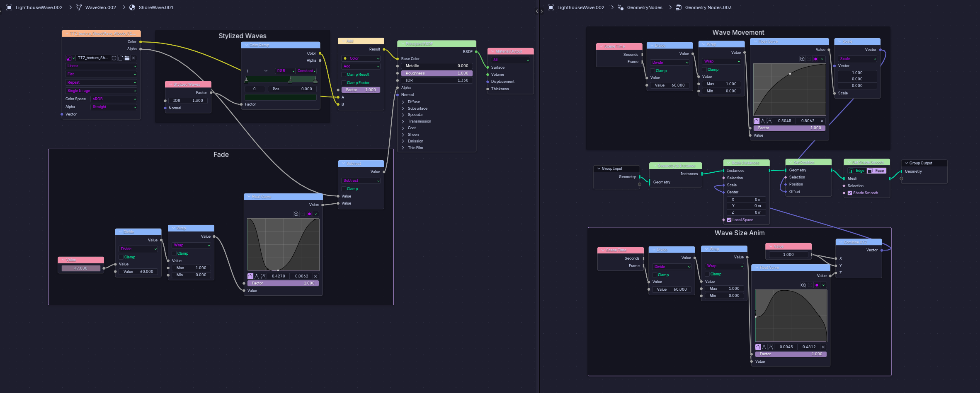Screen dimensions: 980x393
Task: Add a color stop with Color Ramp plus icon
Action: coord(248,71)
